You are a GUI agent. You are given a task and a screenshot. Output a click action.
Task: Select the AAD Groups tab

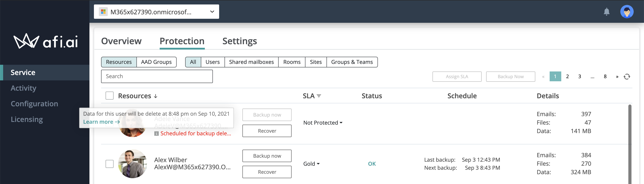tap(156, 62)
